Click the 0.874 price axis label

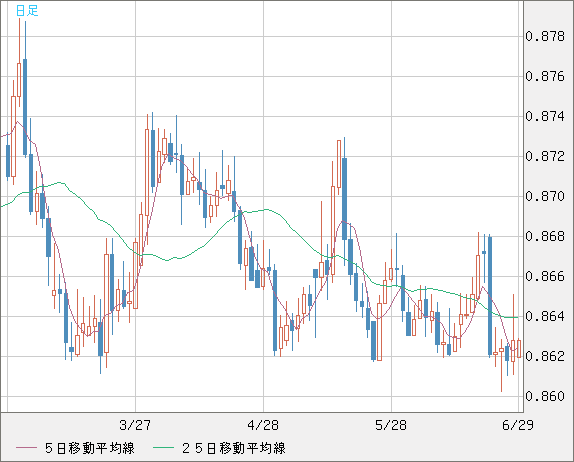pos(545,116)
